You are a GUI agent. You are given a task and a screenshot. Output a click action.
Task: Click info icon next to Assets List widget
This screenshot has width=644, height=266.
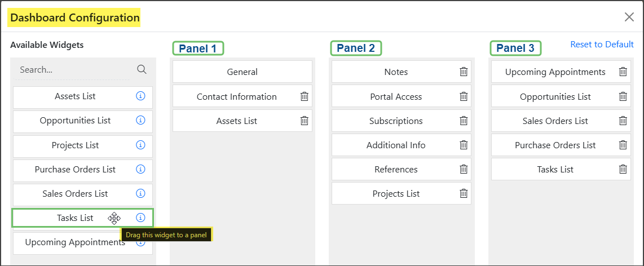[x=141, y=96]
